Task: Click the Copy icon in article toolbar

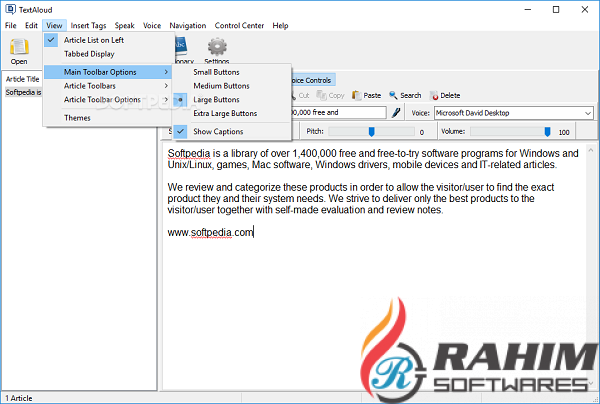Action: pyautogui.click(x=321, y=95)
